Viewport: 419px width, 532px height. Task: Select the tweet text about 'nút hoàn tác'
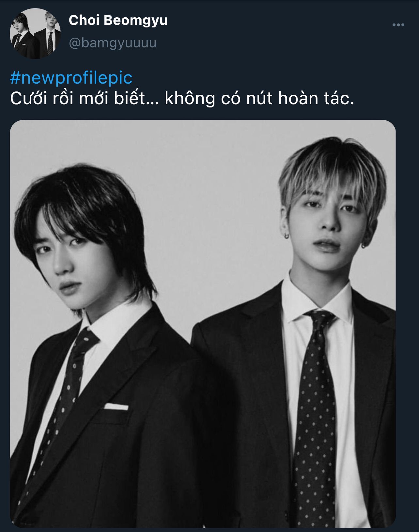pos(182,98)
